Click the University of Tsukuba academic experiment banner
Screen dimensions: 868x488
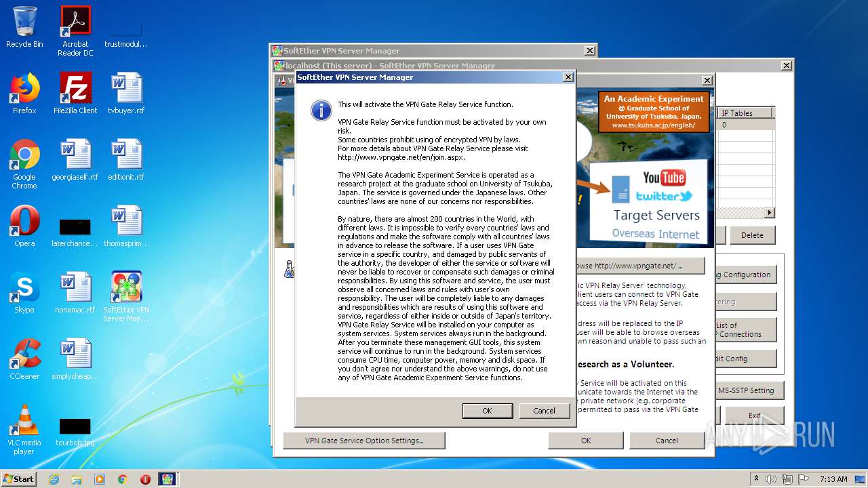654,112
